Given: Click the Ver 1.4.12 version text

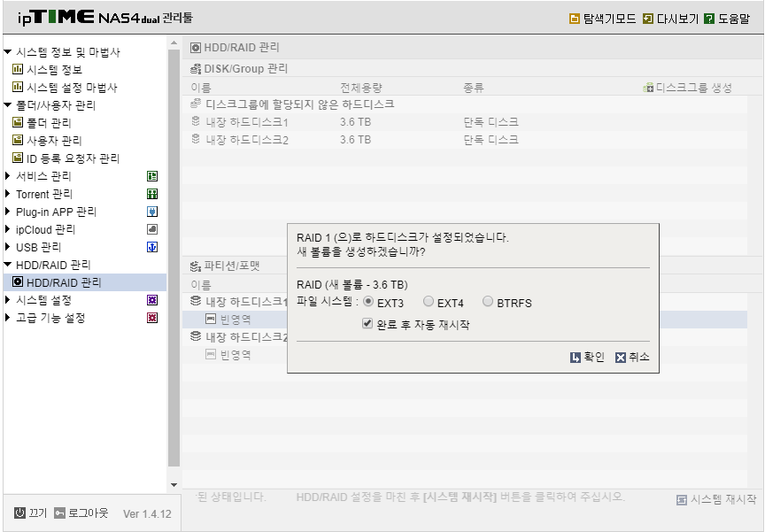Looking at the screenshot, I should pyautogui.click(x=147, y=514).
